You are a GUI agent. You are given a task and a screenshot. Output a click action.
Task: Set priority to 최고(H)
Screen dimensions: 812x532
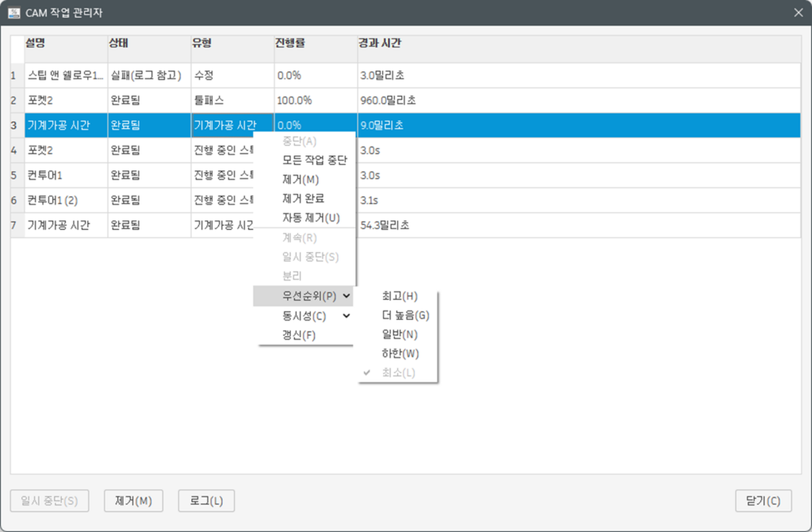coord(400,296)
